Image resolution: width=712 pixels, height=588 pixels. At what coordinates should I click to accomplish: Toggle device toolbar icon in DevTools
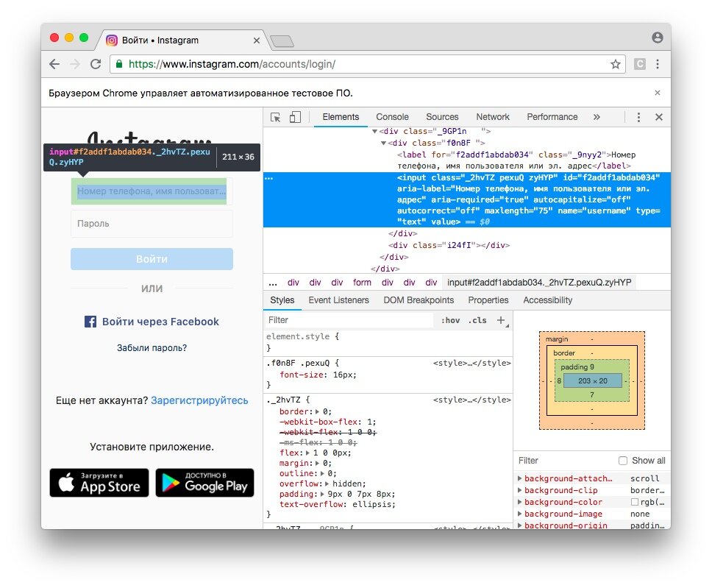point(295,117)
